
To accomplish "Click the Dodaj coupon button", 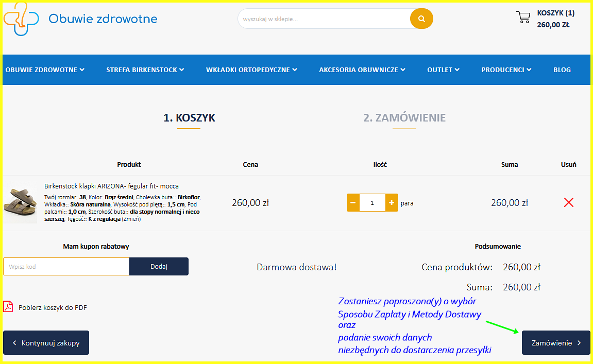I will [x=159, y=267].
